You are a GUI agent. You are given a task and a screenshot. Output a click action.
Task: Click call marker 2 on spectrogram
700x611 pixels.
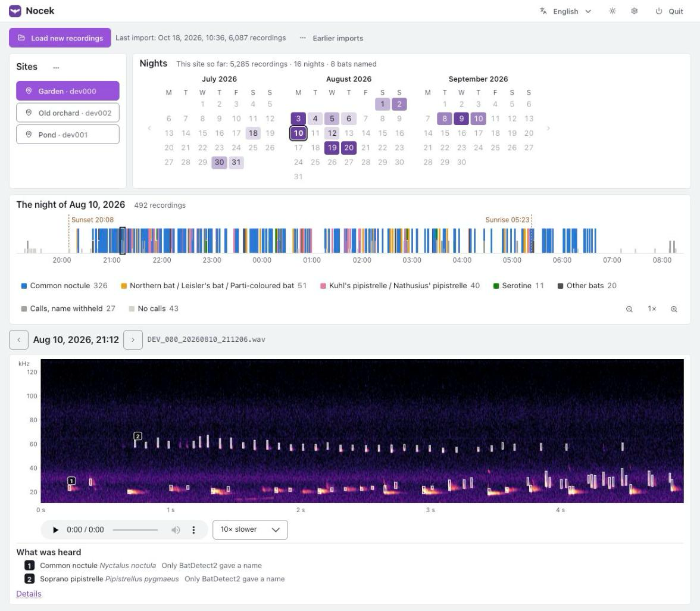coord(138,436)
